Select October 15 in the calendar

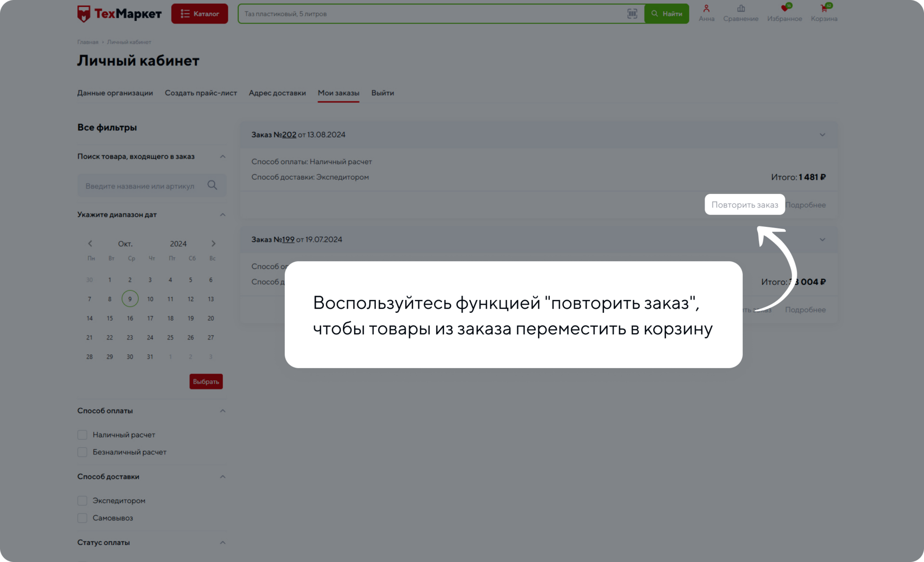click(109, 318)
